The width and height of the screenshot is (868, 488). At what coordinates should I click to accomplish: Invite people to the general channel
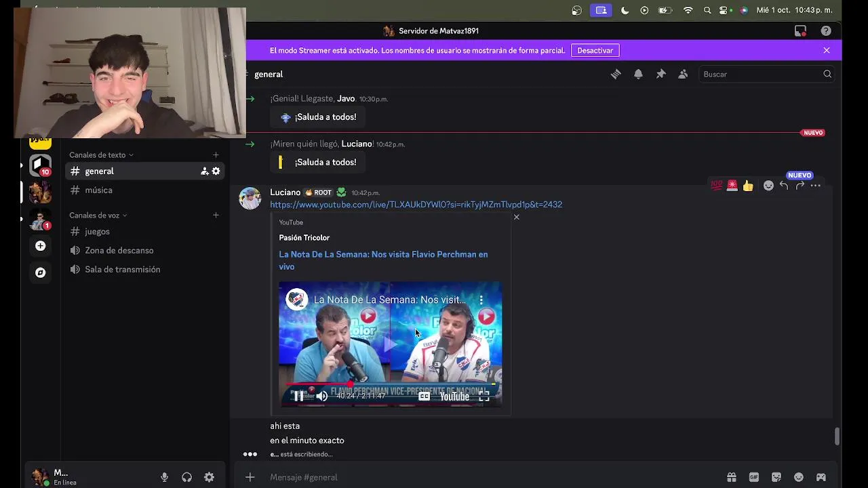coord(204,171)
